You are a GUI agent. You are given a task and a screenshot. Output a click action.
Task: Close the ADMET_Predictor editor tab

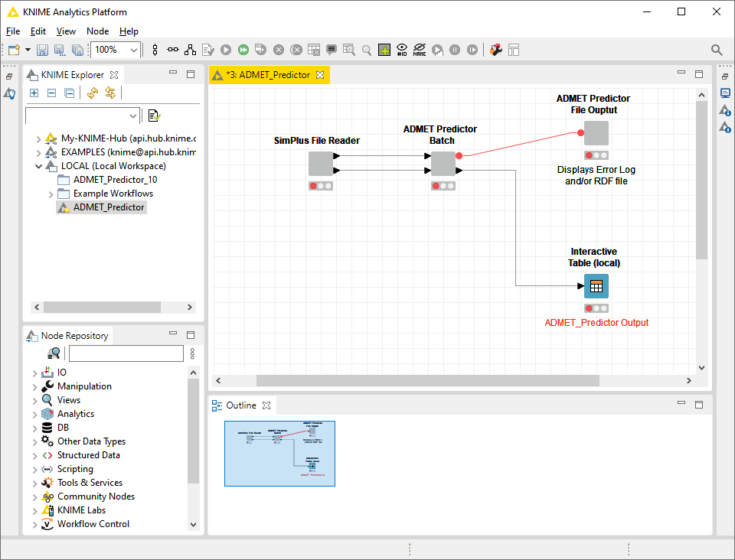320,75
